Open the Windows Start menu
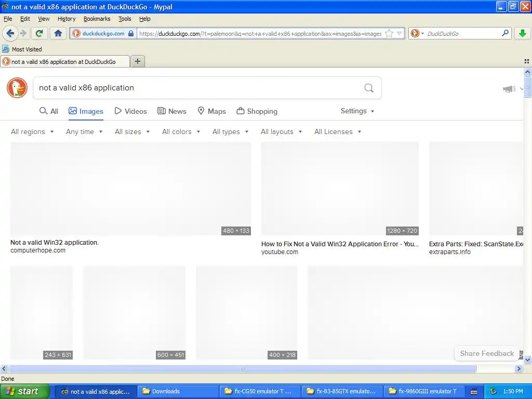 pos(24,391)
